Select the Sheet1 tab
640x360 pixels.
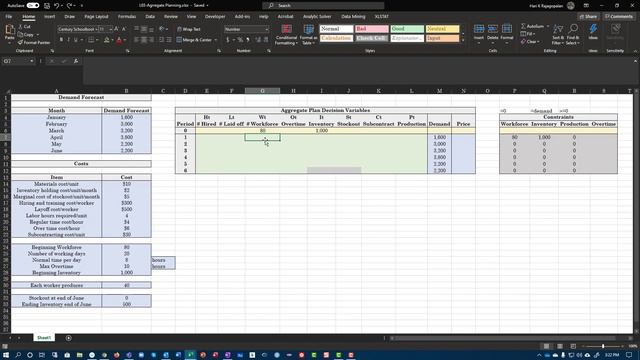[x=44, y=338]
